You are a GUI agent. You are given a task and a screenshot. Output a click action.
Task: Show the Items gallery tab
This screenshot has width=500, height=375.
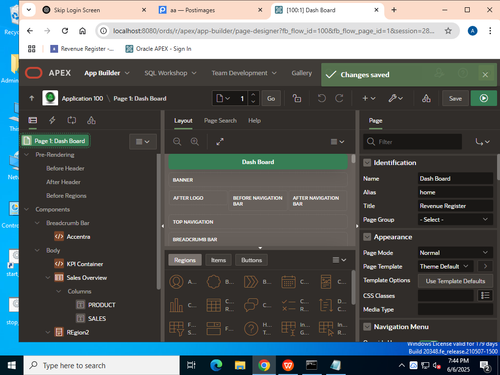[x=218, y=260]
